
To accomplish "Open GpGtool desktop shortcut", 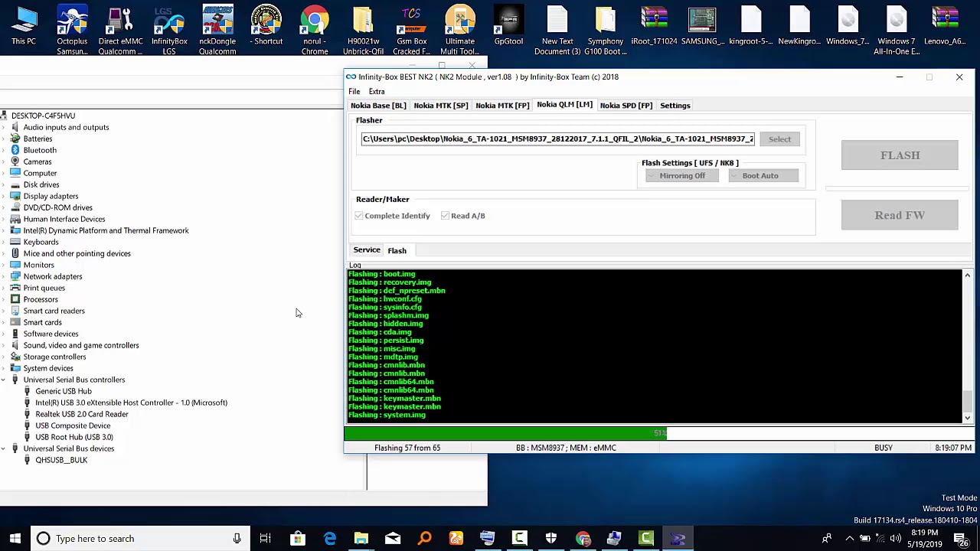I will pyautogui.click(x=508, y=26).
